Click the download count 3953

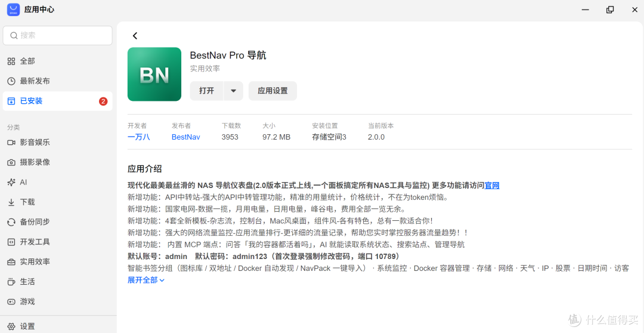230,137
